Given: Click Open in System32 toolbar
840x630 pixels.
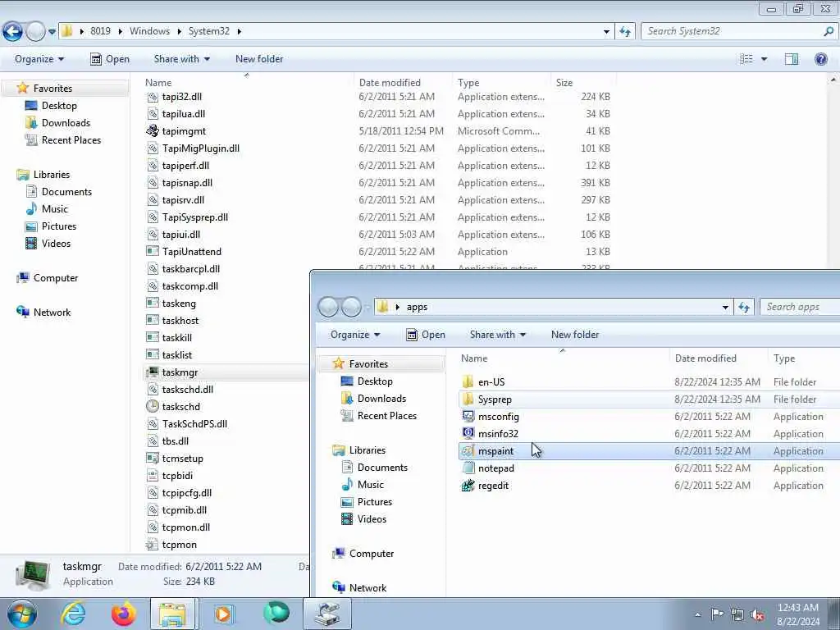Looking at the screenshot, I should point(110,59).
